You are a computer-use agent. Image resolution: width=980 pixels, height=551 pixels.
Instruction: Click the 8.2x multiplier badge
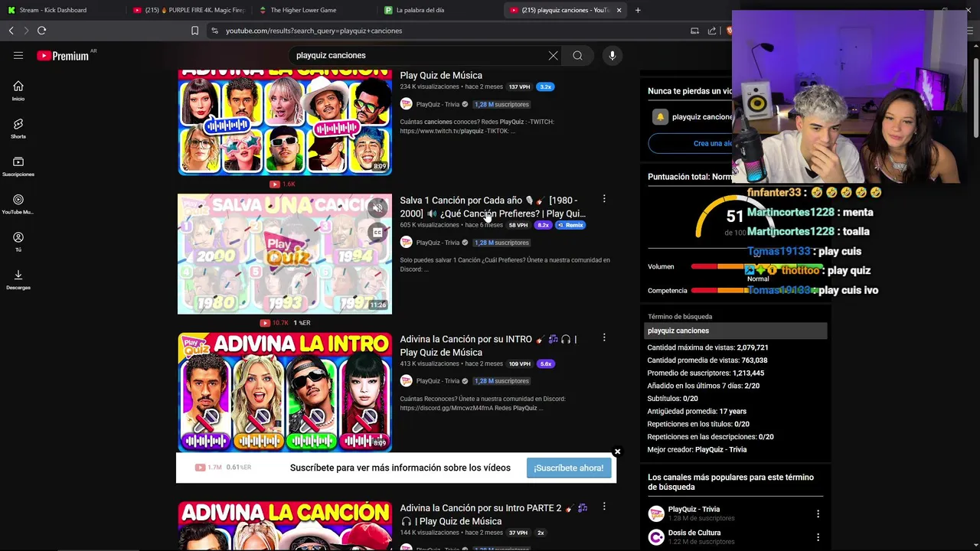tap(544, 225)
